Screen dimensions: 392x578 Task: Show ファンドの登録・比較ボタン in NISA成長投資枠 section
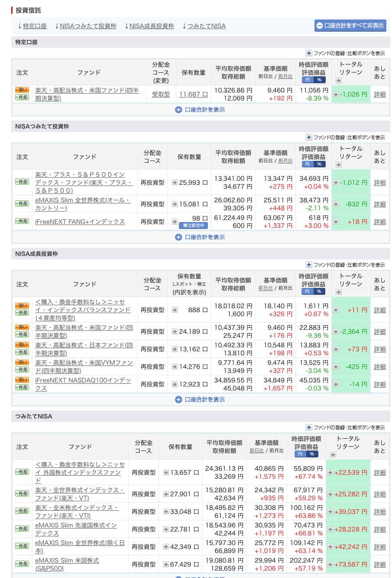(x=345, y=265)
